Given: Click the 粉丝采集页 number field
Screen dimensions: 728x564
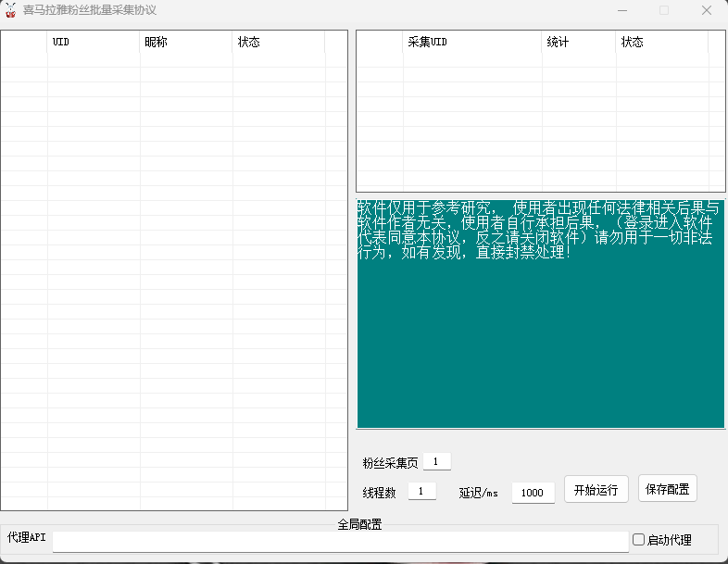Looking at the screenshot, I should pyautogui.click(x=436, y=461).
